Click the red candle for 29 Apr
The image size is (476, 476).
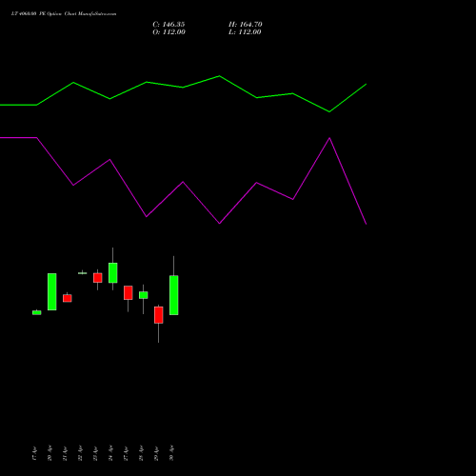[x=159, y=315]
